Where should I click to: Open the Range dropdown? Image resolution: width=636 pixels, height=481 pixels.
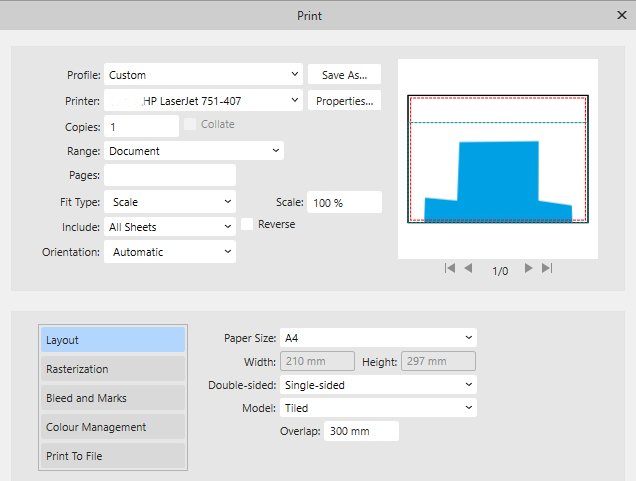[x=193, y=151]
